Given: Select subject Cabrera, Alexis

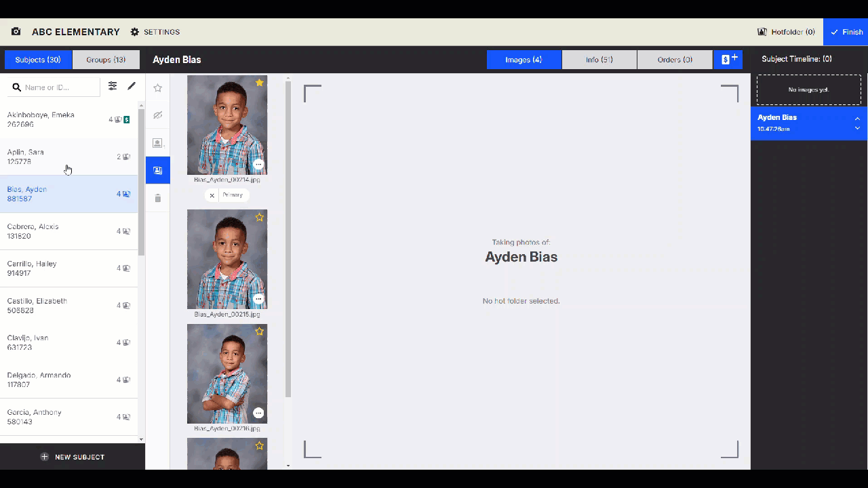Looking at the screenshot, I should click(x=69, y=232).
